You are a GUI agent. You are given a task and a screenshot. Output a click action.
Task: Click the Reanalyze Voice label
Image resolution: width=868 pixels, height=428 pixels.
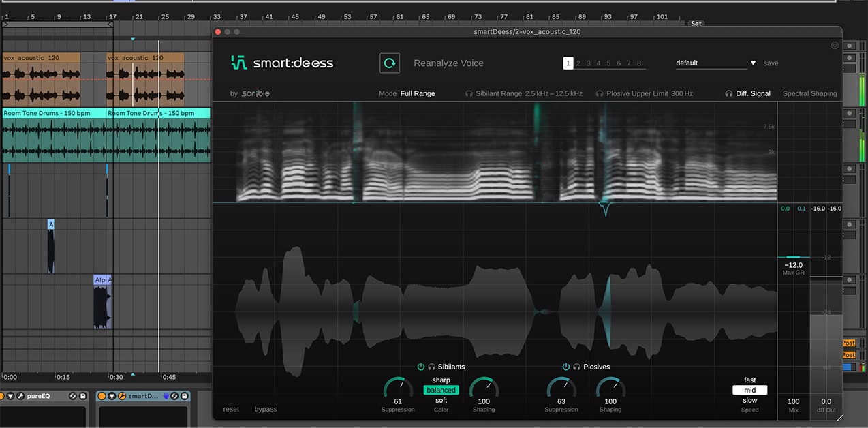coord(448,63)
